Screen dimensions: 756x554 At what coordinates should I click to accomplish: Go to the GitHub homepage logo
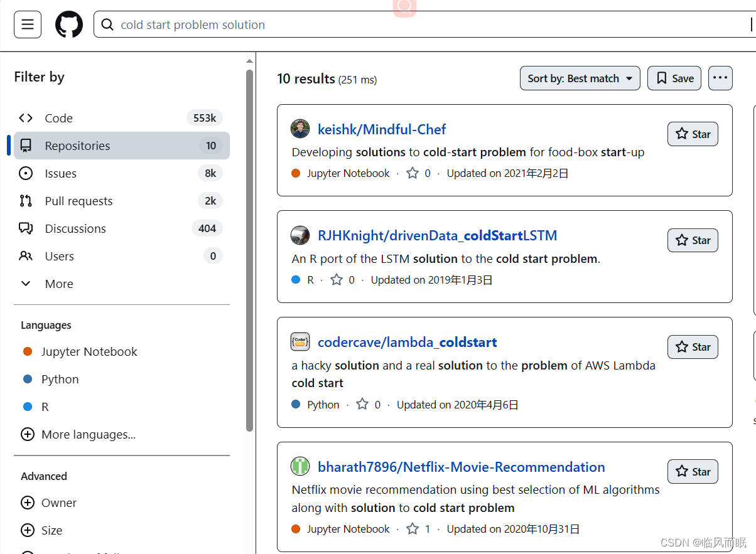(69, 24)
